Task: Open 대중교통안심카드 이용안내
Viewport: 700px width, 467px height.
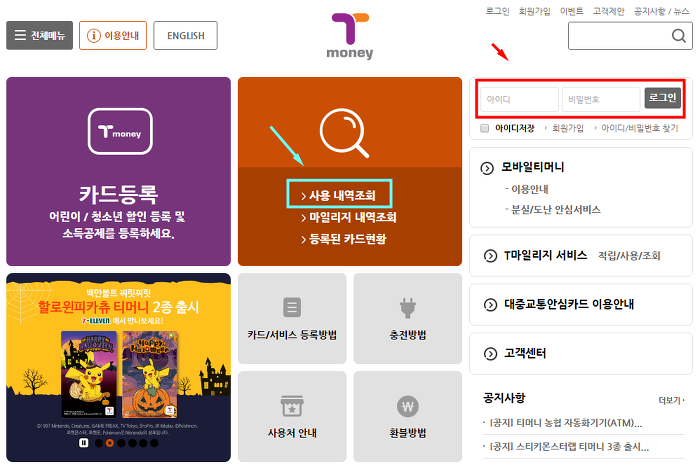Action: pyautogui.click(x=569, y=304)
